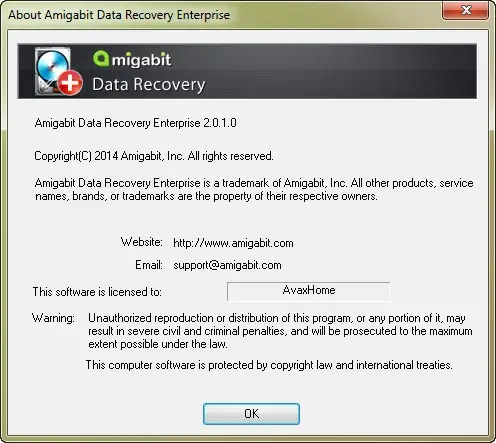The width and height of the screenshot is (496, 443).
Task: Open the http://www.amigabit.com website link
Action: click(x=233, y=243)
